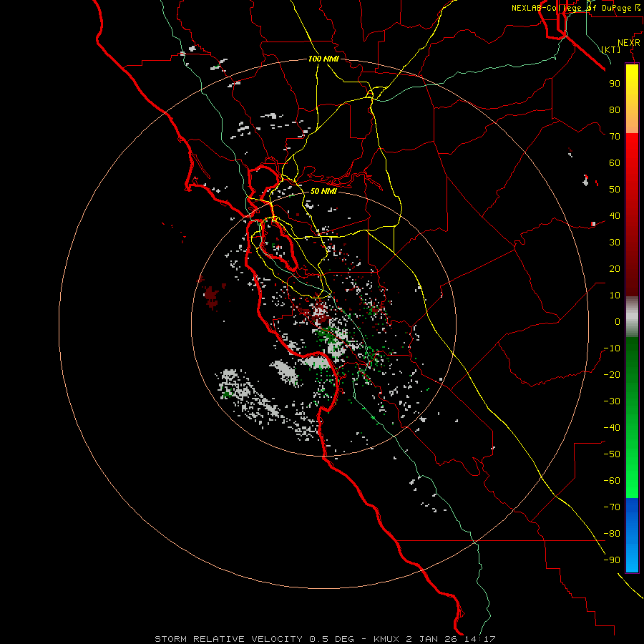Pick the bright green segment near -60
Viewport: 644px width, 644px height.
632,484
